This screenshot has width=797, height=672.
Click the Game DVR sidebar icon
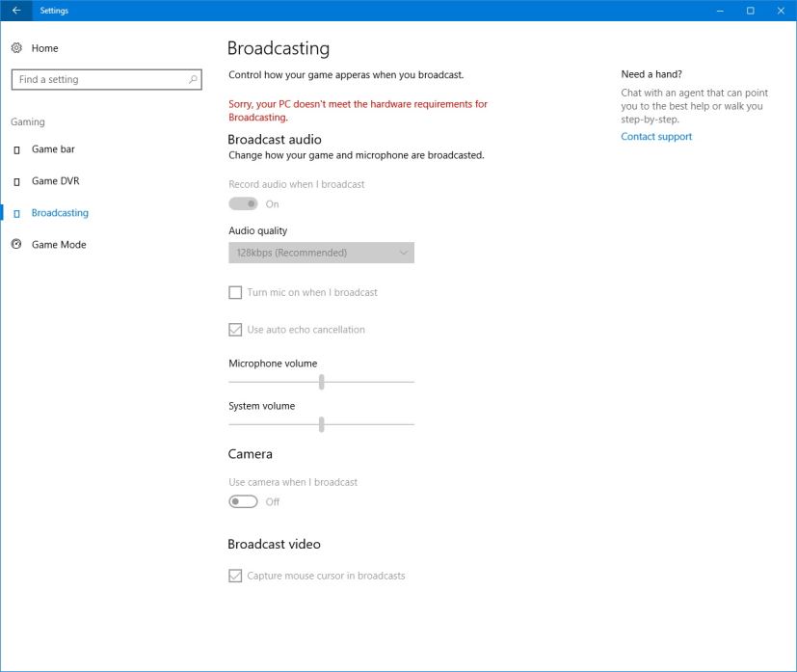pos(16,181)
